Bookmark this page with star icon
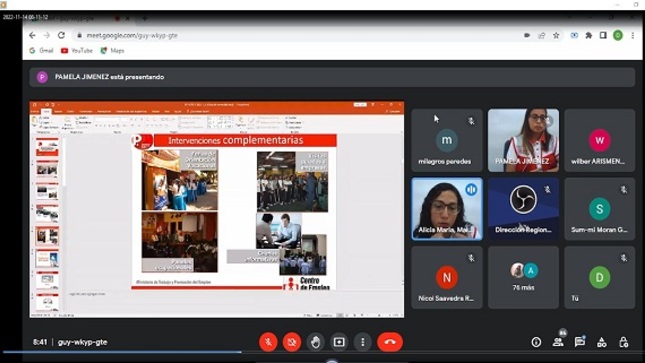 pyautogui.click(x=556, y=35)
